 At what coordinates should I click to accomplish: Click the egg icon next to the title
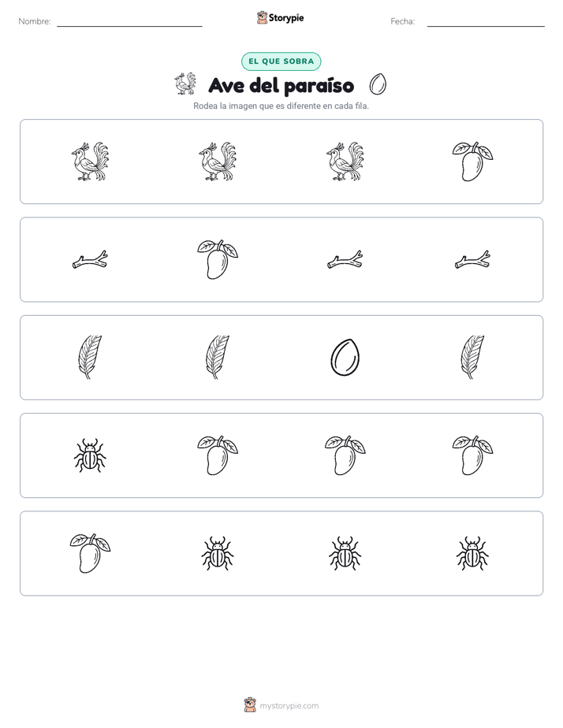coord(378,84)
